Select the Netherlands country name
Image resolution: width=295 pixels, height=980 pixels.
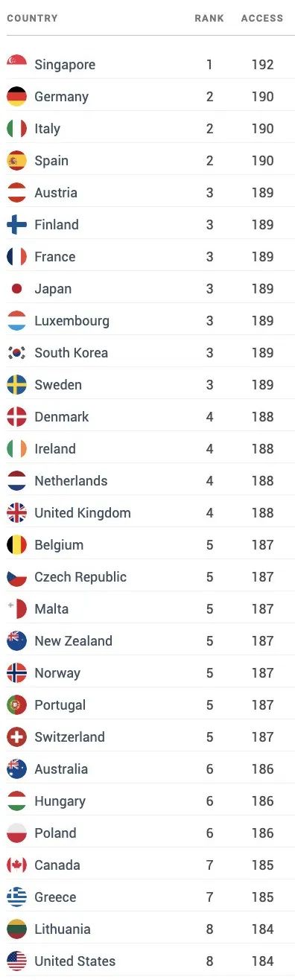coord(71,481)
